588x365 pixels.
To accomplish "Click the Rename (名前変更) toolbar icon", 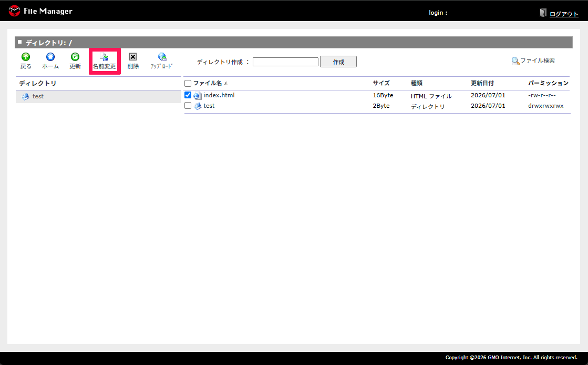I will pos(104,57).
